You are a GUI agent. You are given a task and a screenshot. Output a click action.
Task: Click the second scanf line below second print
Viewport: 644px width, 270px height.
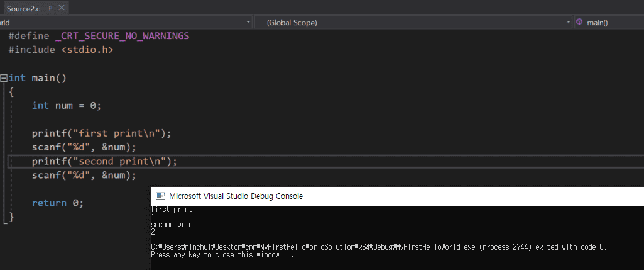tap(84, 176)
